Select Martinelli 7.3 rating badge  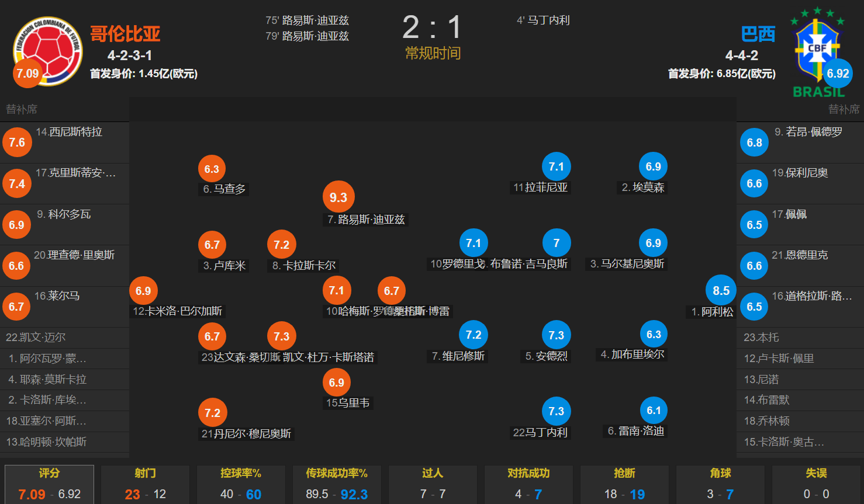click(x=557, y=411)
